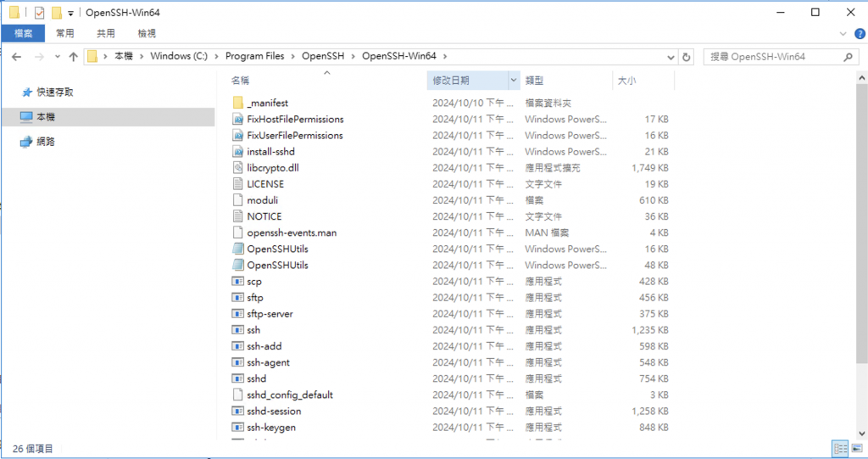Image resolution: width=868 pixels, height=459 pixels.
Task: Click the libcrypto.dll file icon
Action: tap(238, 167)
